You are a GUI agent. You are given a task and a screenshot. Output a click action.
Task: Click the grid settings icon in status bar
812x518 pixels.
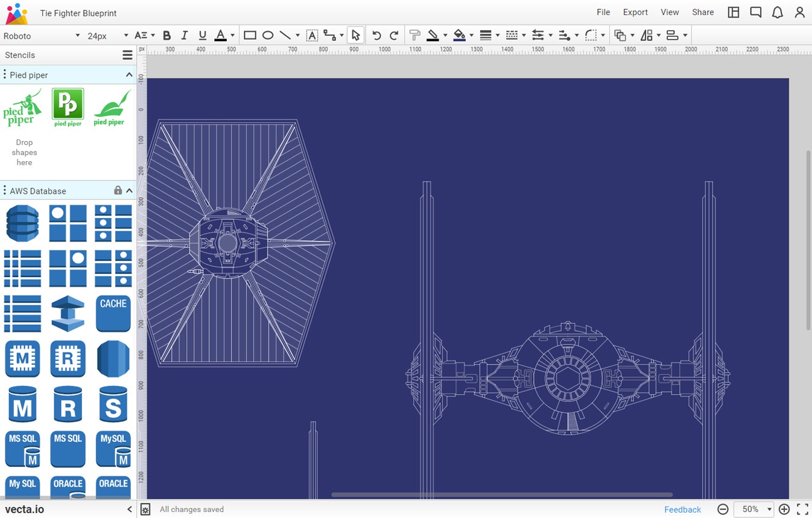click(145, 510)
